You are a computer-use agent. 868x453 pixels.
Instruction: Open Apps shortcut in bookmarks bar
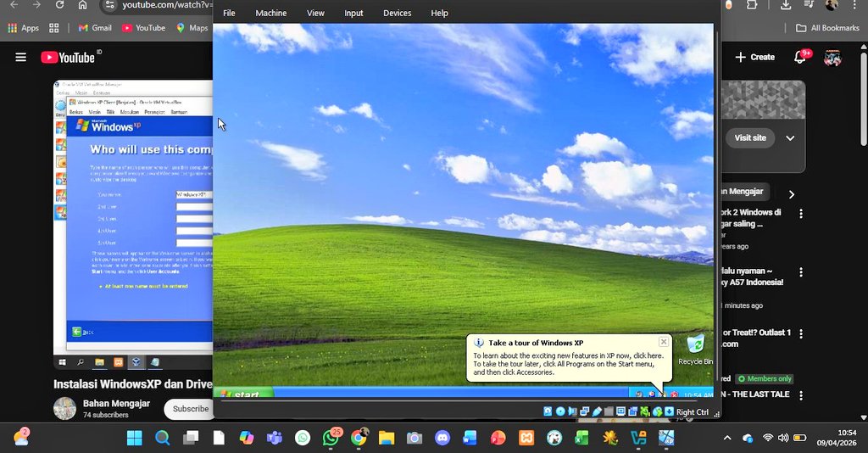coord(24,28)
